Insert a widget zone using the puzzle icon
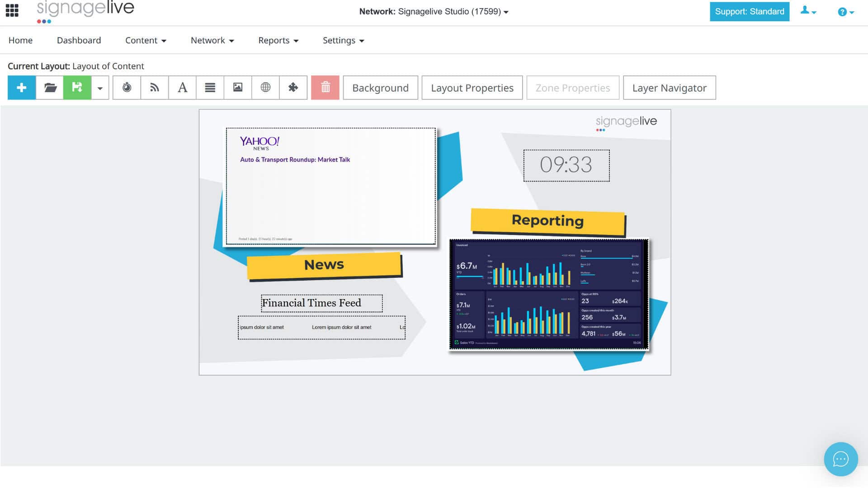This screenshot has width=868, height=488. (293, 88)
